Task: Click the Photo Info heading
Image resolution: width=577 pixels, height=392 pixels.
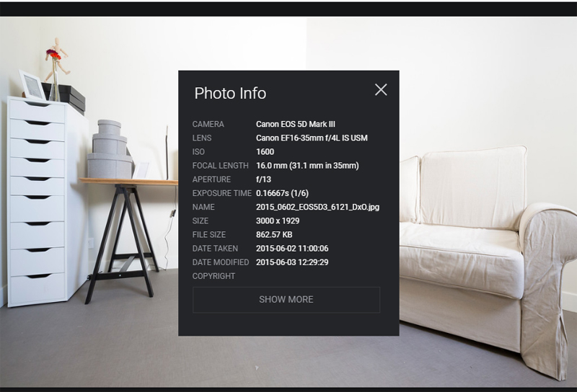Action: [x=230, y=94]
